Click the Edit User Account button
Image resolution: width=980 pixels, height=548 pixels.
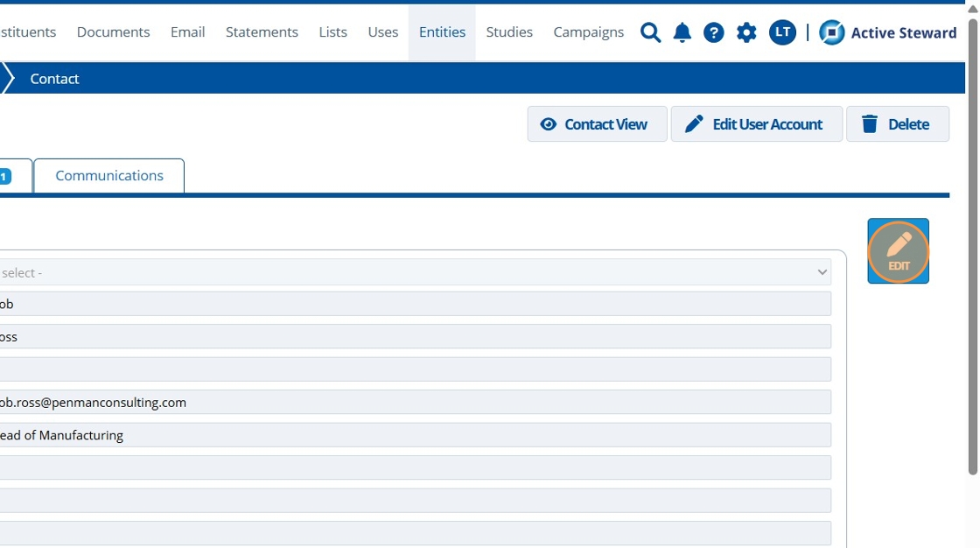tap(756, 123)
